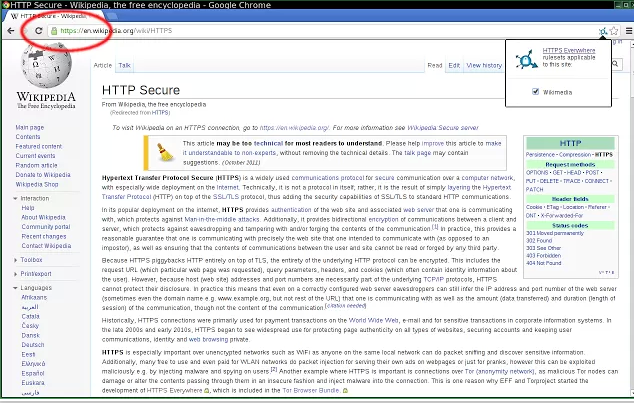Click the vertical scrollbar on the right
The width and height of the screenshot is (634, 403).
(x=632, y=218)
